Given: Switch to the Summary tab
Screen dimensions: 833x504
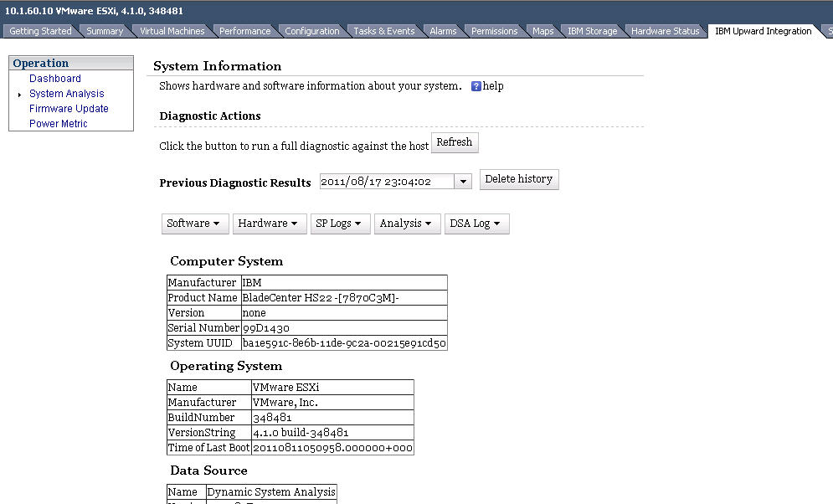Looking at the screenshot, I should tap(105, 31).
